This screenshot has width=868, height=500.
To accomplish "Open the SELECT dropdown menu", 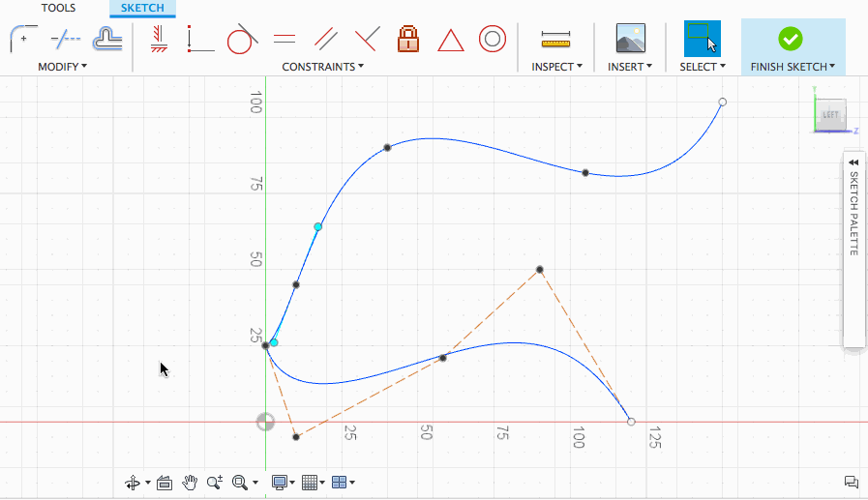I will tap(703, 67).
